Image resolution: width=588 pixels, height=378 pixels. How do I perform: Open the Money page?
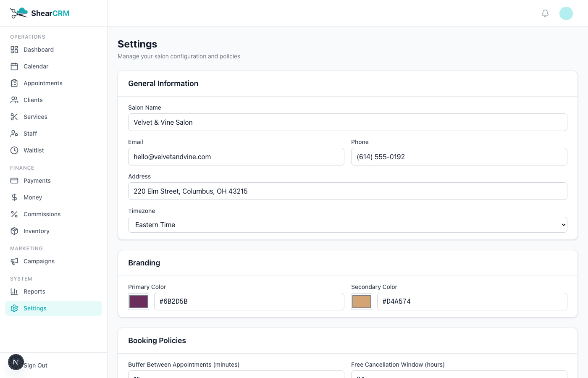point(53,197)
